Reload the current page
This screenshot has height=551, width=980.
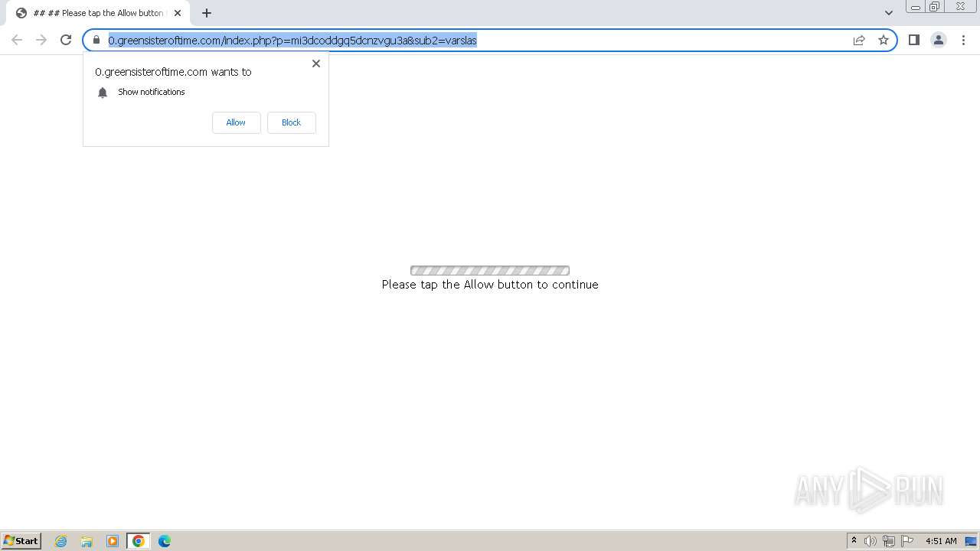[x=66, y=40]
